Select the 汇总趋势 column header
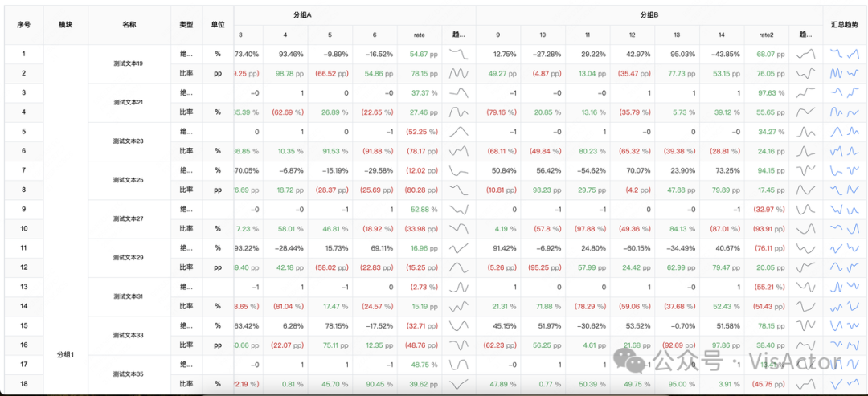Image resolution: width=868 pixels, height=396 pixels. 845,25
